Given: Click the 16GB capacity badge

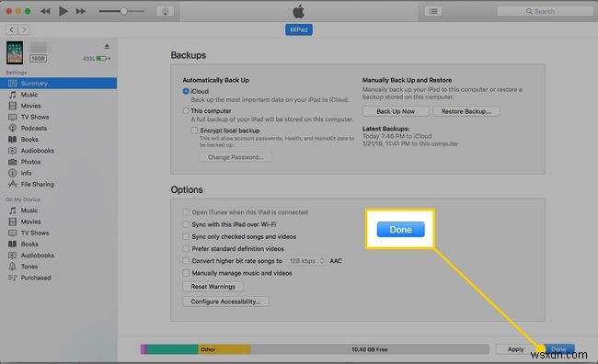Looking at the screenshot, I should (38, 58).
